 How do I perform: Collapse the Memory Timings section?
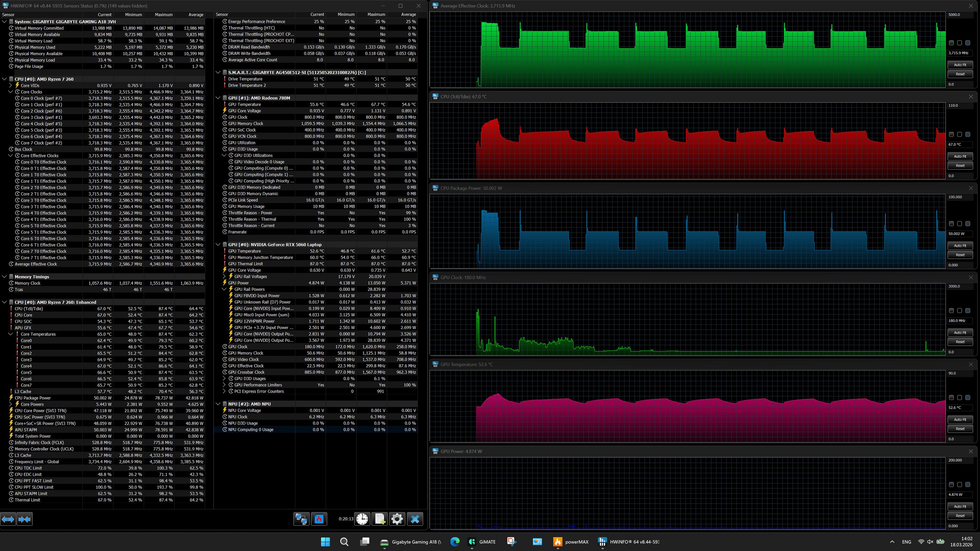point(5,277)
